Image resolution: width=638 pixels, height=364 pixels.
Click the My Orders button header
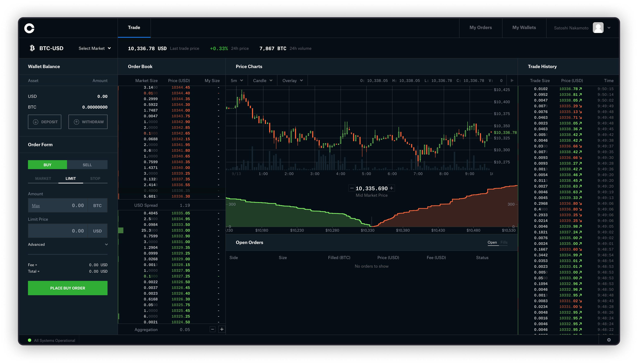(481, 27)
